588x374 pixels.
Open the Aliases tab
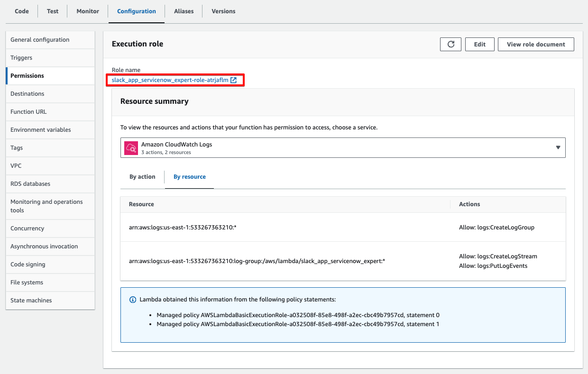tap(184, 11)
